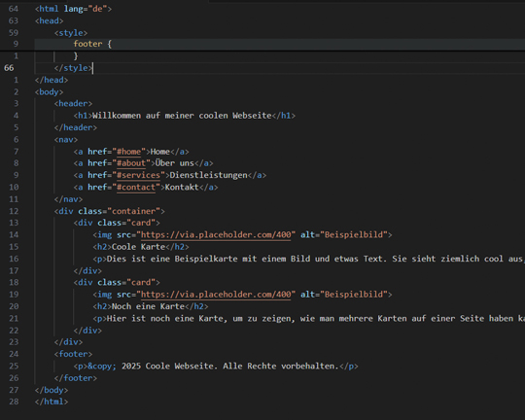Click closing </div> on line 22
525x420 pixels.
[87, 331]
